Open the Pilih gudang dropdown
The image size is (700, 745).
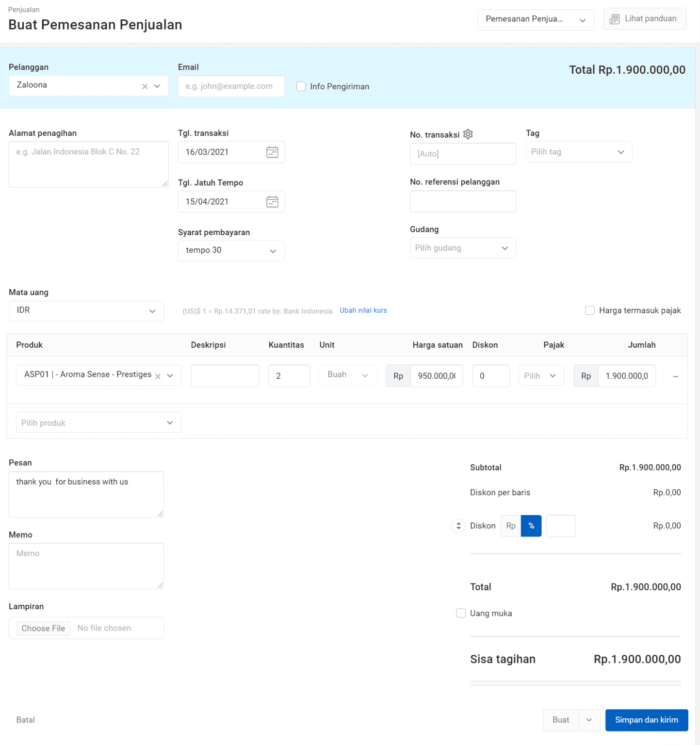463,248
